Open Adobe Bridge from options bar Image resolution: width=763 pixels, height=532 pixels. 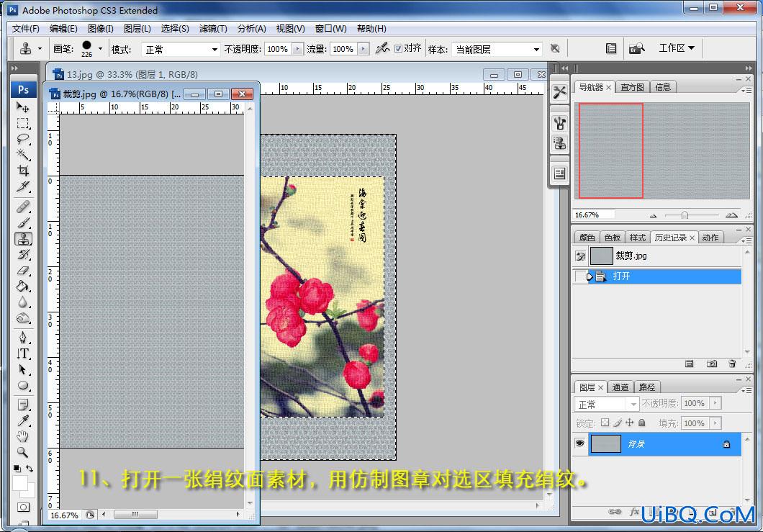[636, 48]
